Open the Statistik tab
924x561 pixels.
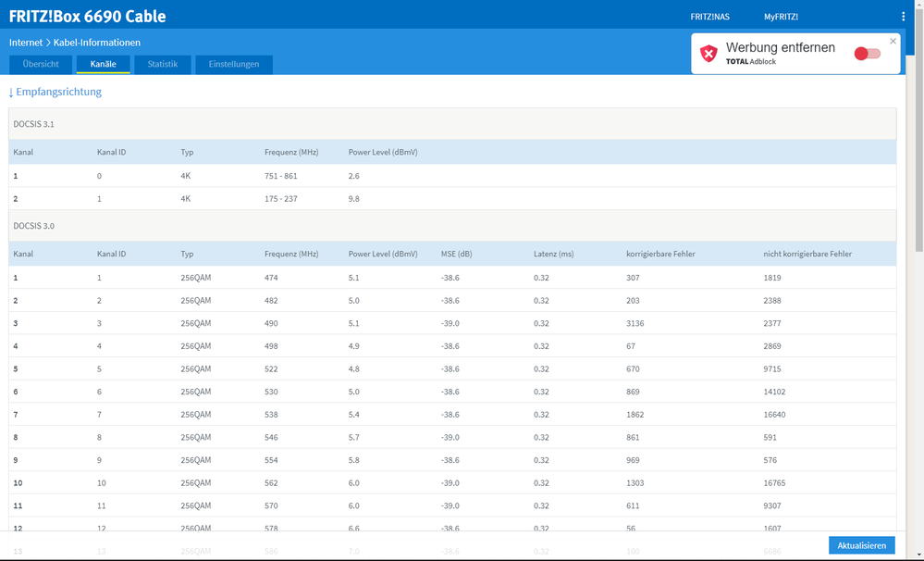click(x=163, y=65)
